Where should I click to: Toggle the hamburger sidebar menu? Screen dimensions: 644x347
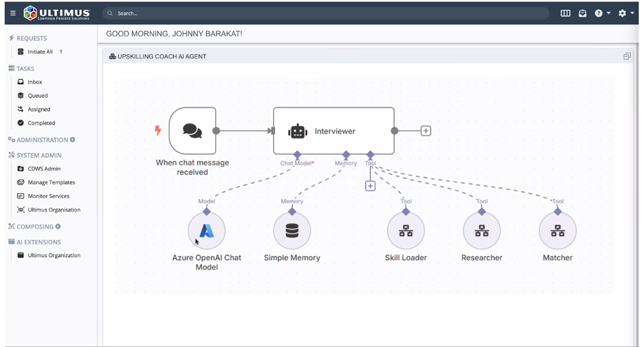[13, 13]
